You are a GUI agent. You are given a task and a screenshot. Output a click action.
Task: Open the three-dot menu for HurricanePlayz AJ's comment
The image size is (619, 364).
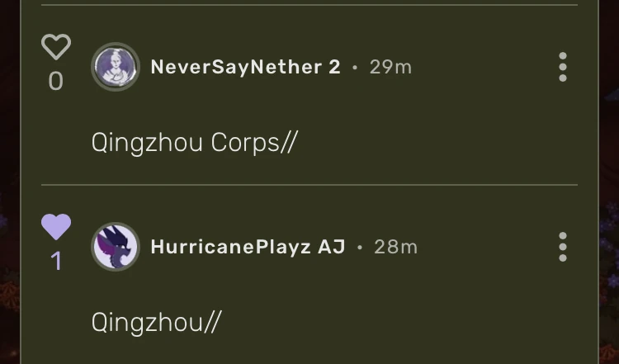563,247
